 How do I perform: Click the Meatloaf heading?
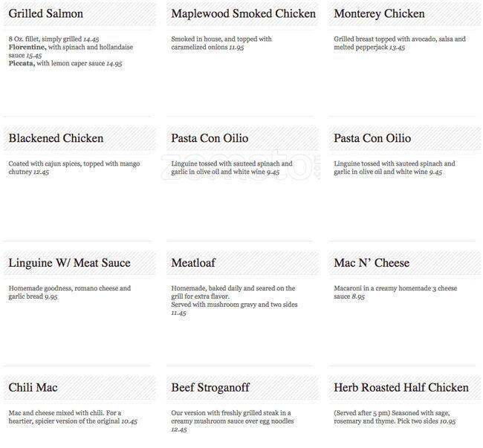tap(196, 263)
